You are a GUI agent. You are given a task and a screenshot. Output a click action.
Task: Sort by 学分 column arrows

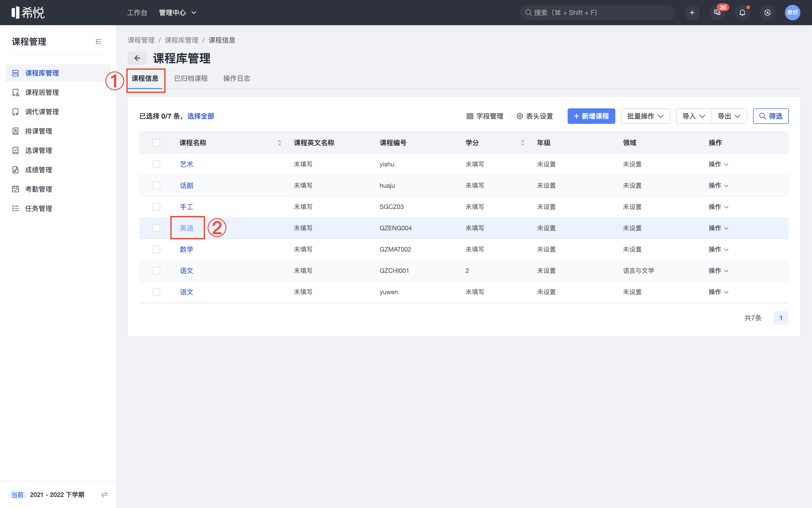tap(522, 143)
